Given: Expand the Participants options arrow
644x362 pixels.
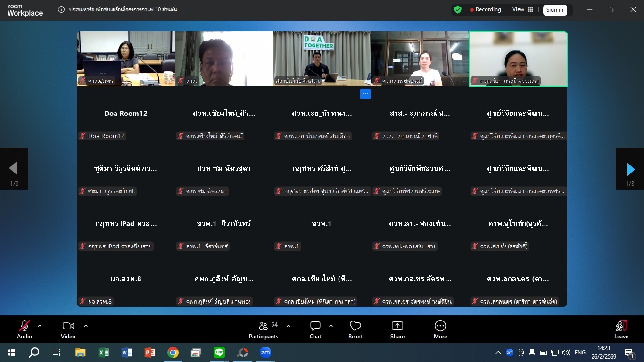Looking at the screenshot, I should 289,326.
